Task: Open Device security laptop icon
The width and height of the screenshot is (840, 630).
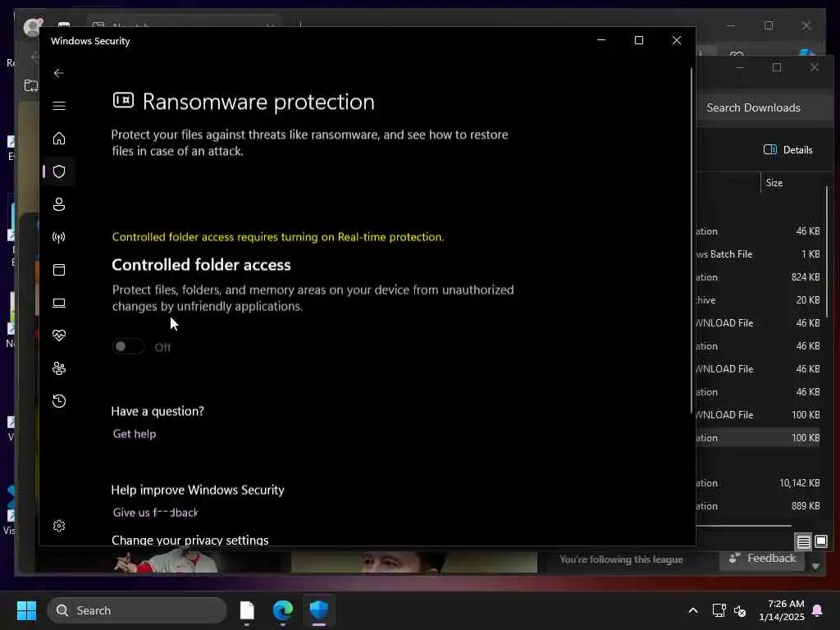Action: point(59,303)
